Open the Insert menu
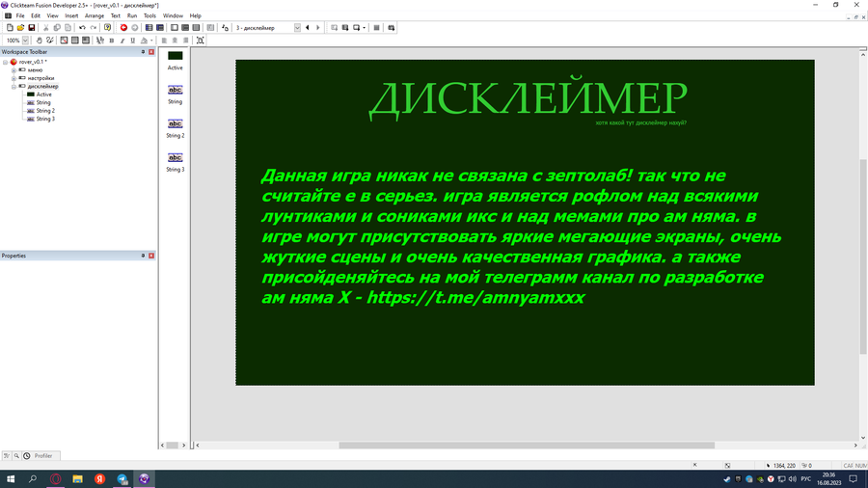 click(71, 16)
